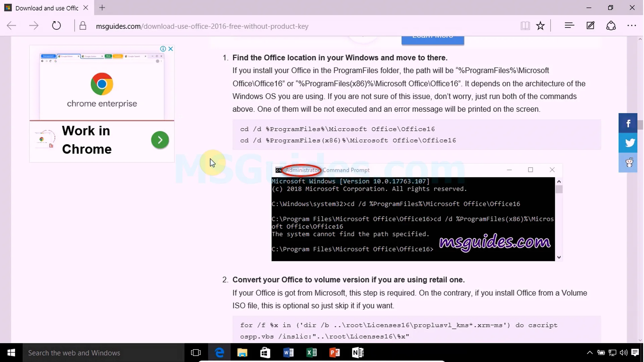
Task: Share article on Facebook
Action: coord(628,123)
